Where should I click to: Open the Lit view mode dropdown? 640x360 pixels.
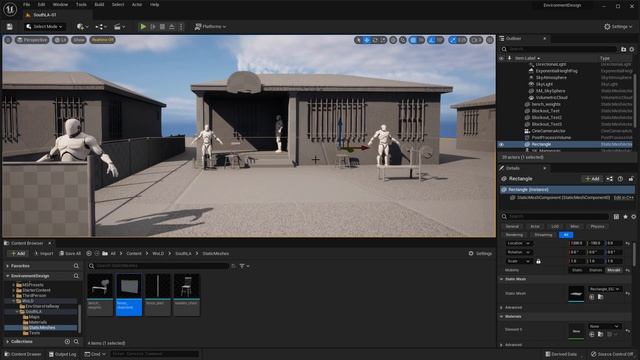[x=60, y=40]
